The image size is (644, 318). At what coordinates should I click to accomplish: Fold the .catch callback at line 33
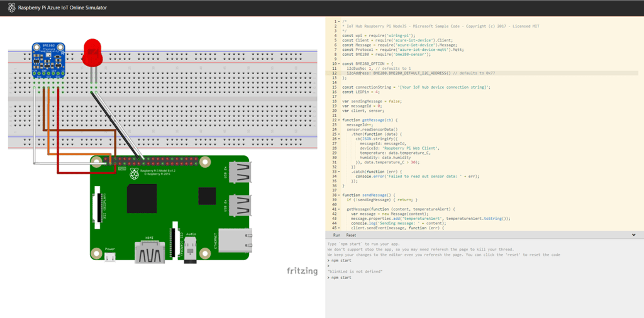tap(339, 172)
